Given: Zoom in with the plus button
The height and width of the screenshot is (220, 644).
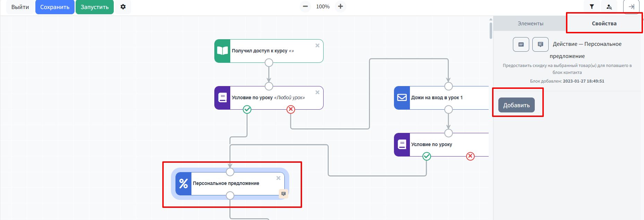Looking at the screenshot, I should tap(341, 7).
